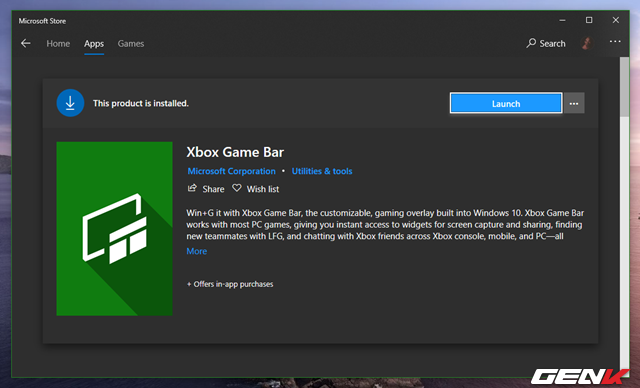
Task: Click the Xbox Game Bar app thumbnail
Action: pos(114,228)
